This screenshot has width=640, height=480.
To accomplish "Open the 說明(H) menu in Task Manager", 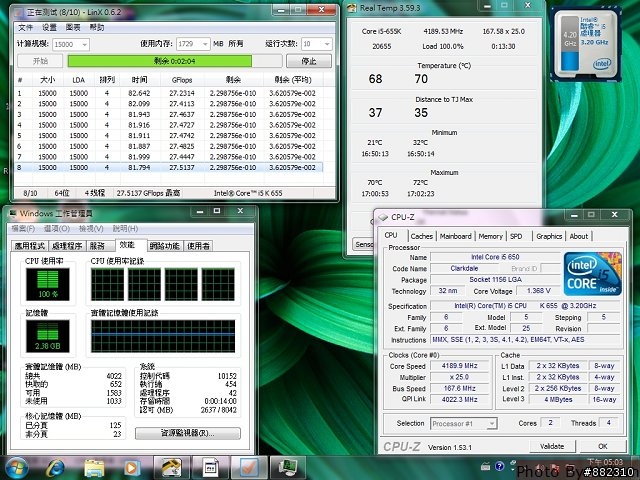I will 125,229.
